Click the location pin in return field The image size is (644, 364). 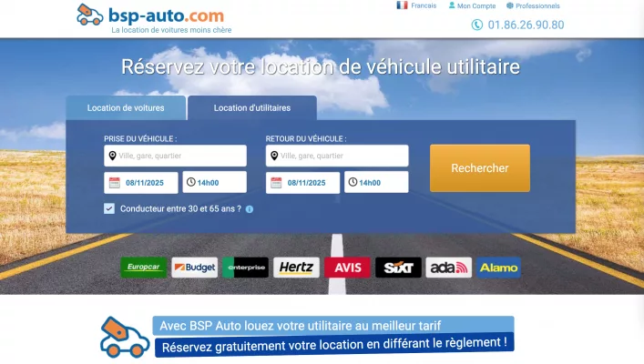coord(274,156)
